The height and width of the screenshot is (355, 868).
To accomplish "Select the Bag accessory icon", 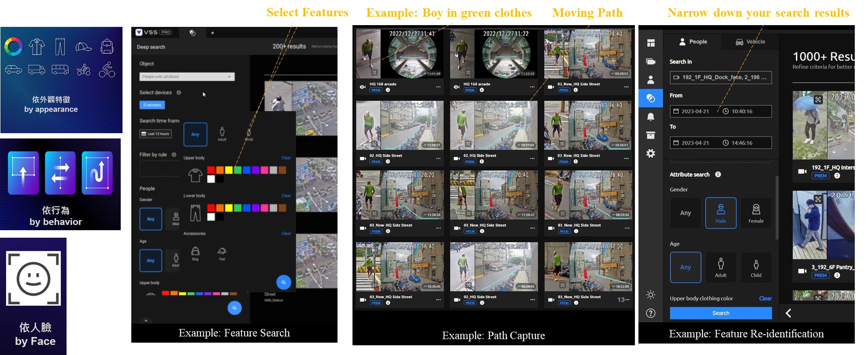I will [x=195, y=252].
